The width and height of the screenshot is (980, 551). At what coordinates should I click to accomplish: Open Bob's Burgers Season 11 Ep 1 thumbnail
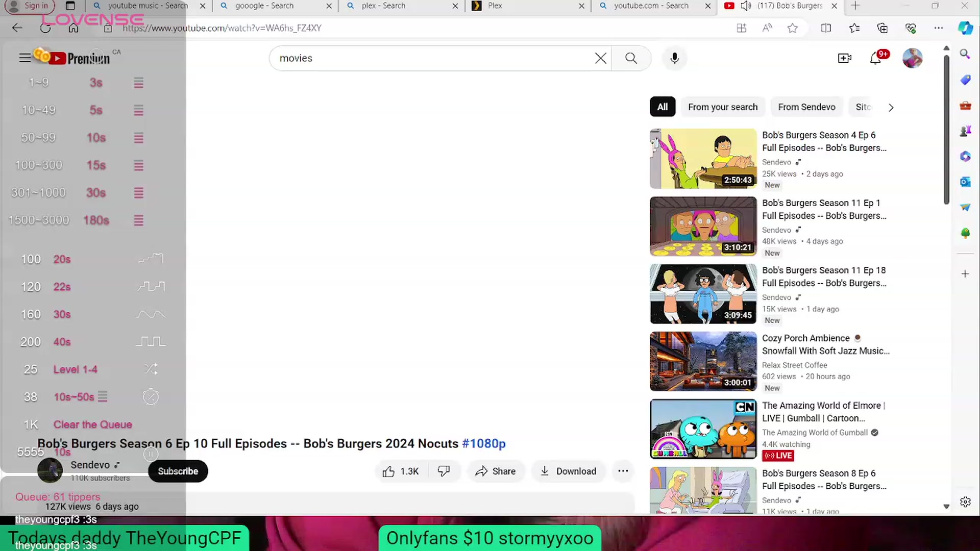pyautogui.click(x=703, y=227)
